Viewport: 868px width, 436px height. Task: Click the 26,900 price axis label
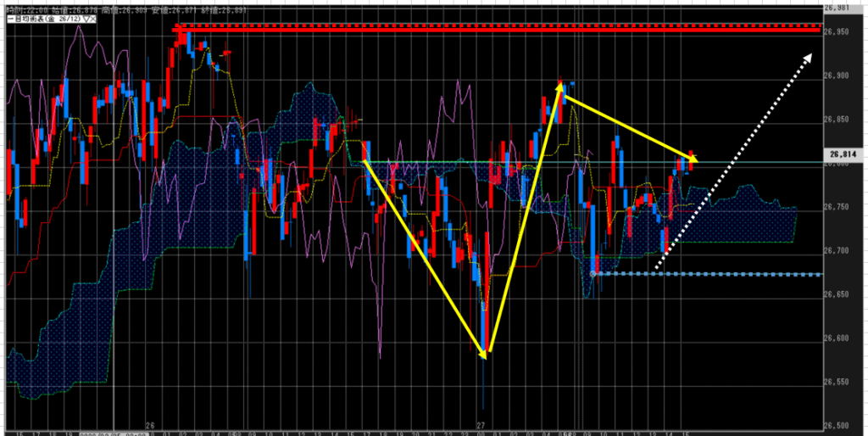pyautogui.click(x=837, y=75)
